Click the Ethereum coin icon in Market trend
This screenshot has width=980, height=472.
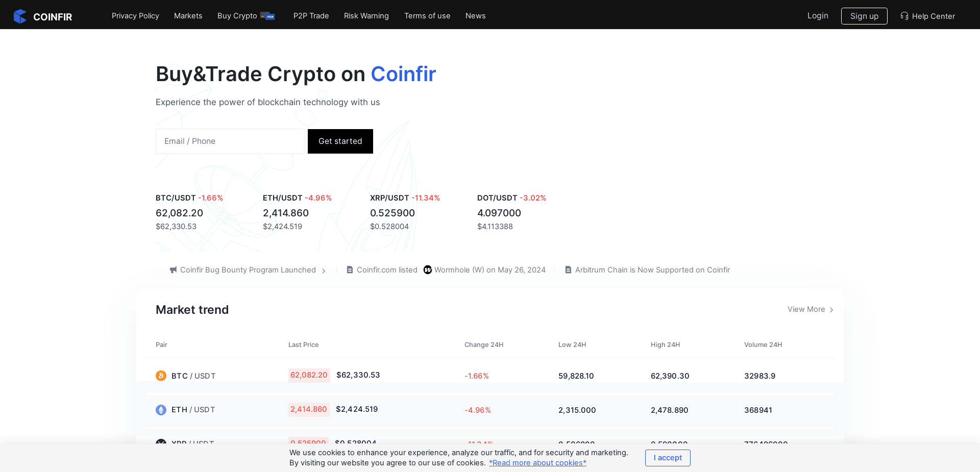(x=161, y=410)
